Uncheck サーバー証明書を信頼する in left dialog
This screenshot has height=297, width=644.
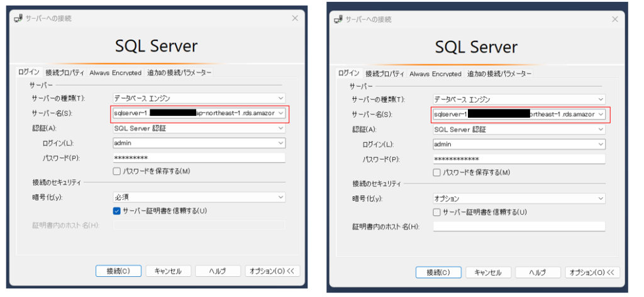116,211
